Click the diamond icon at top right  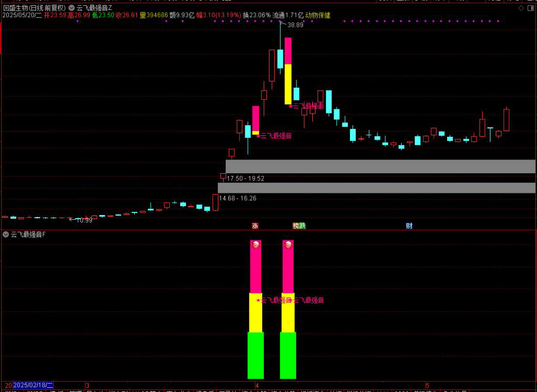[521, 8]
